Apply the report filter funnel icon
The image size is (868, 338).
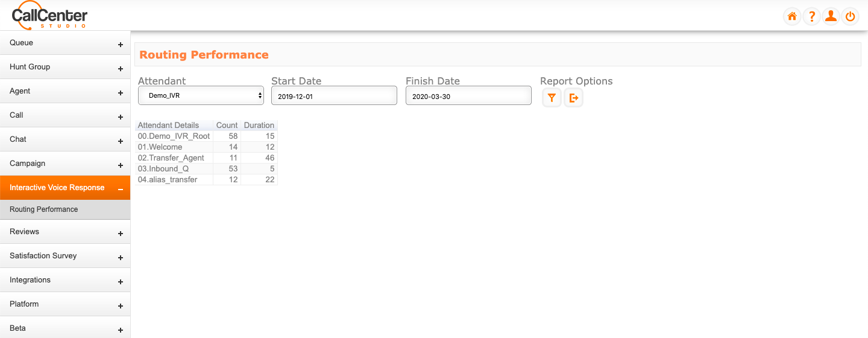[552, 98]
